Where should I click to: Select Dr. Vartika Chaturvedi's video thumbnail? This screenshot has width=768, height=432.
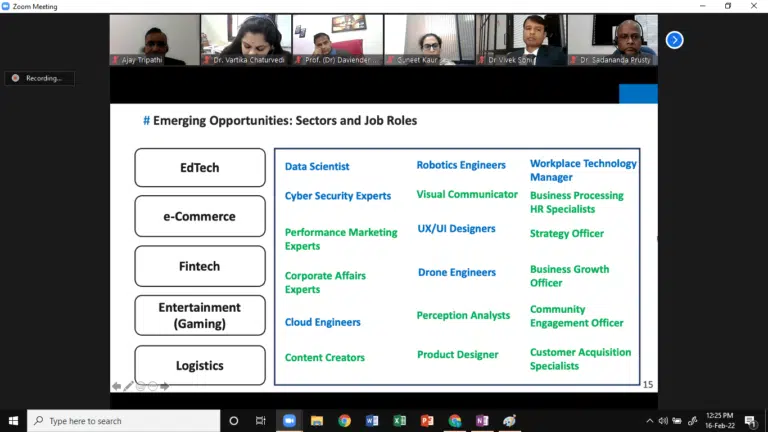[246, 40]
